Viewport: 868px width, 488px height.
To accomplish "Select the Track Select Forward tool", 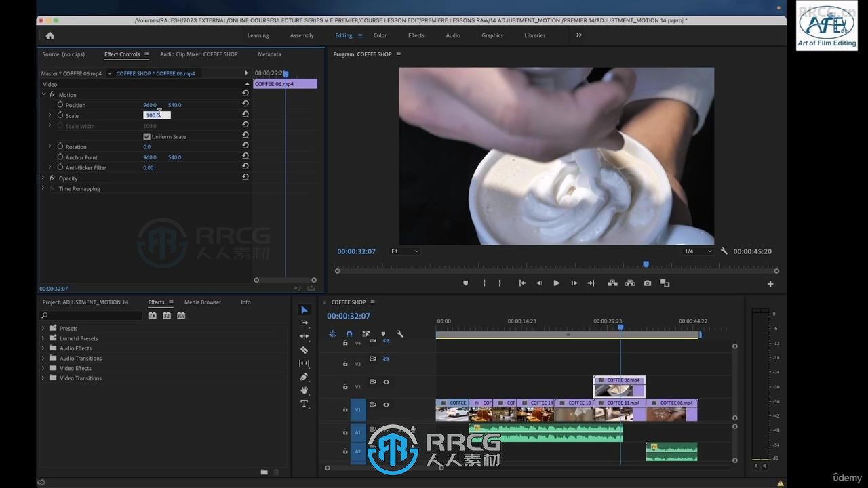I will pyautogui.click(x=304, y=323).
